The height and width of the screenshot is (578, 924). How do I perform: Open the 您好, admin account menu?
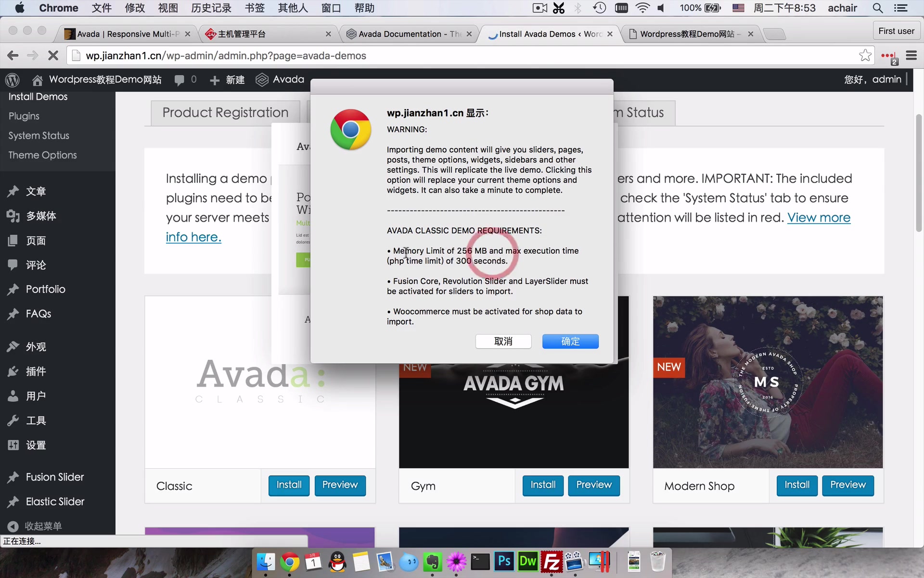tap(873, 79)
